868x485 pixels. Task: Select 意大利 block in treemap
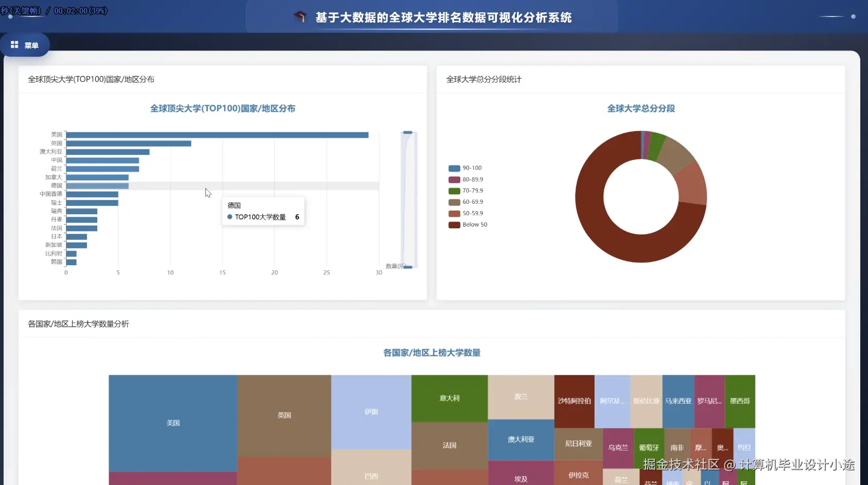pyautogui.click(x=449, y=399)
